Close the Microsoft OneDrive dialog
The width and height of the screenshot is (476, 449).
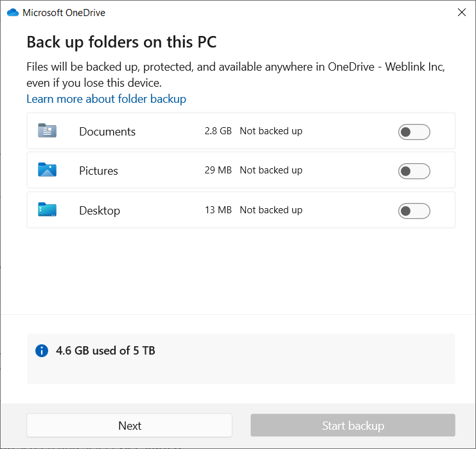point(461,12)
